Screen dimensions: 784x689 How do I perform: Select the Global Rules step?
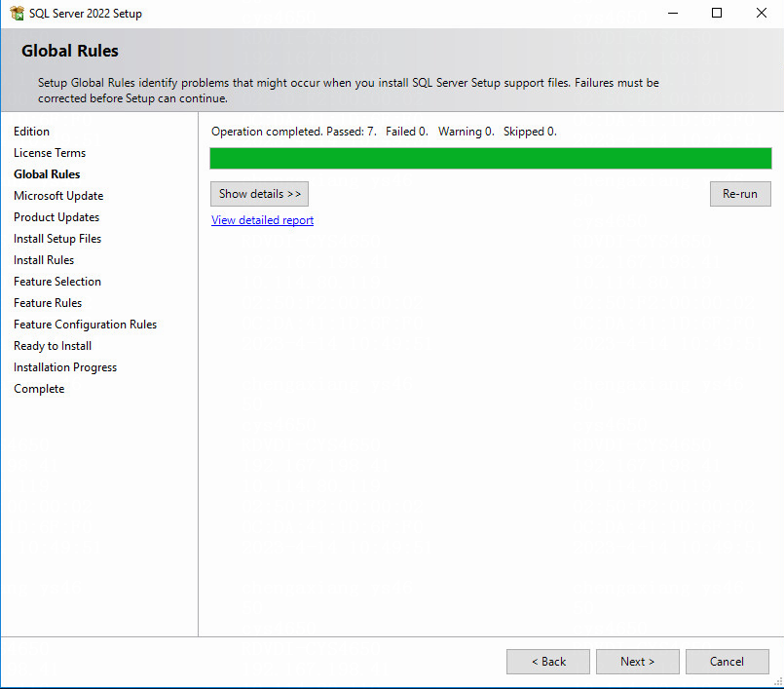47,174
